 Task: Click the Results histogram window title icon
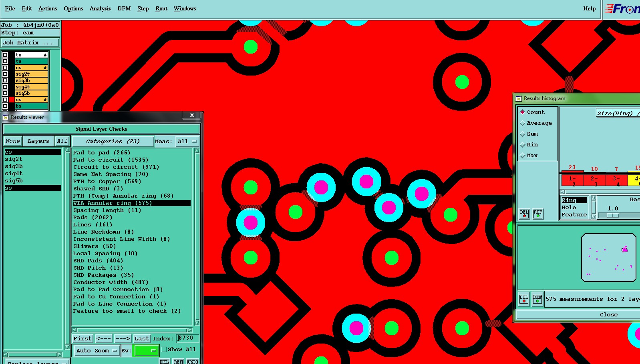pos(519,98)
